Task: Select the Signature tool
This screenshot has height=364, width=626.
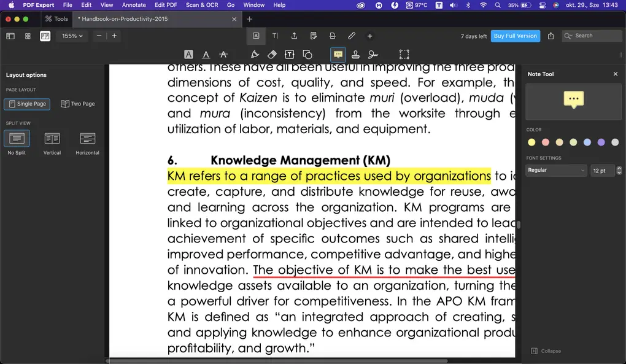Action: pos(373,54)
